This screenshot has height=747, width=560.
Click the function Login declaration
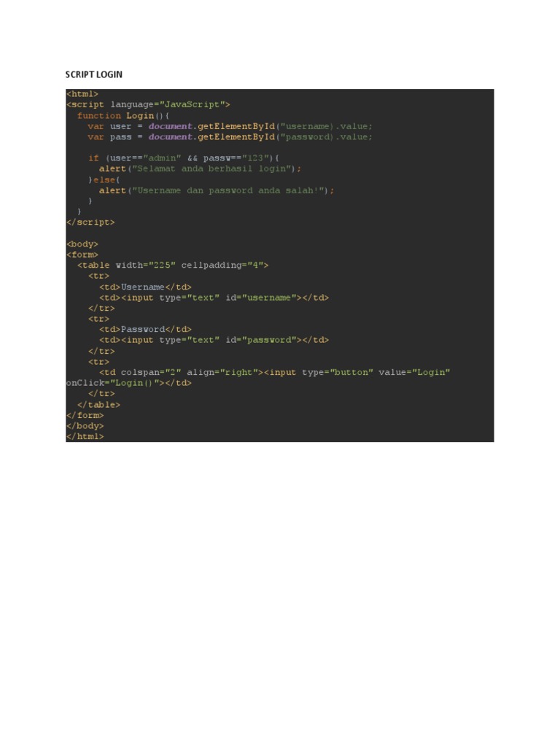click(123, 116)
